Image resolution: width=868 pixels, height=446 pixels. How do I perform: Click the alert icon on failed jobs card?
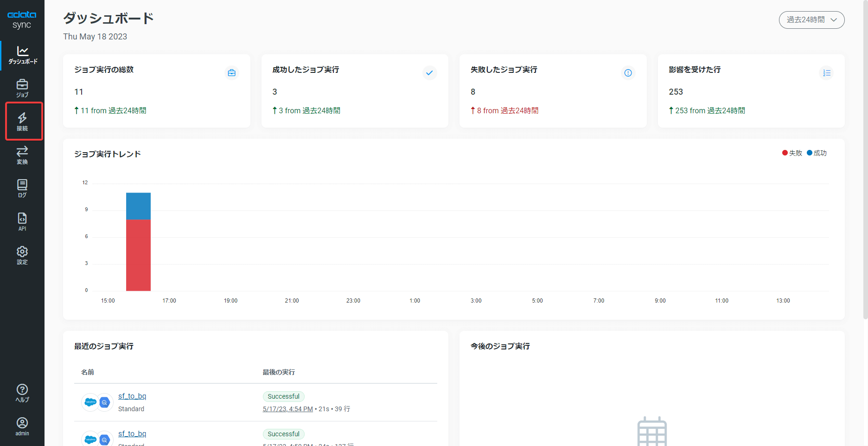[628, 73]
